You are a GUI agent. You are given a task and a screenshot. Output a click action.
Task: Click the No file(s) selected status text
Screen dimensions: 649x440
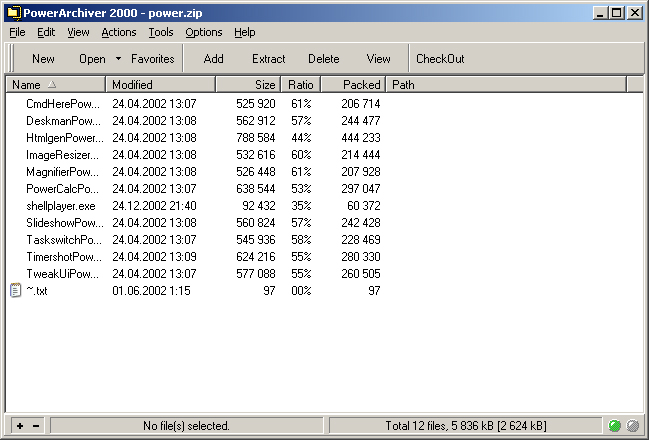(x=186, y=426)
